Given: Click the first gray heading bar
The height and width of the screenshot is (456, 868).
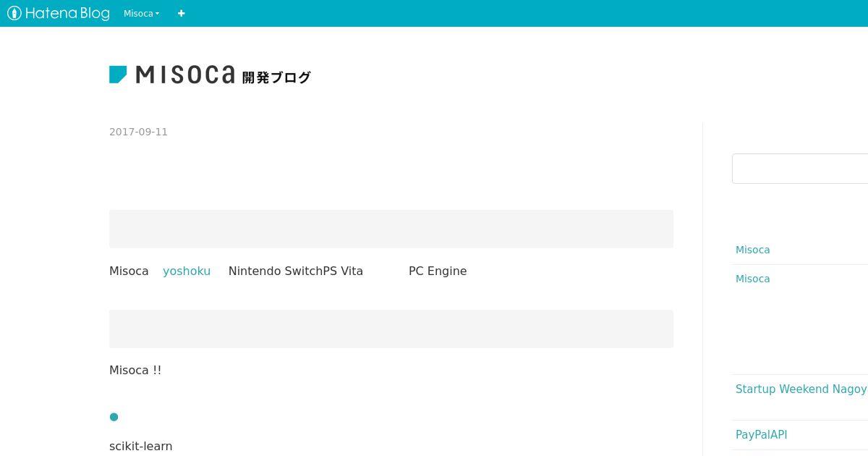Looking at the screenshot, I should coord(391,229).
